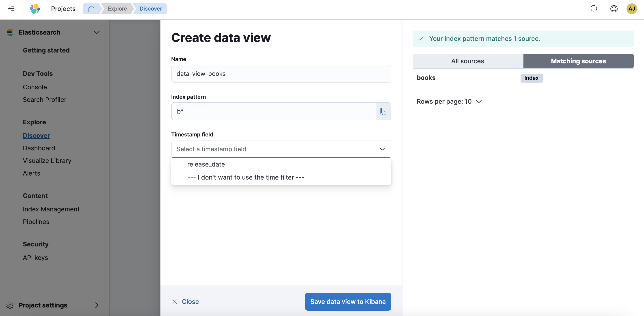644x316 pixels.
Task: Click the Elastic logo icon
Action: (35, 9)
